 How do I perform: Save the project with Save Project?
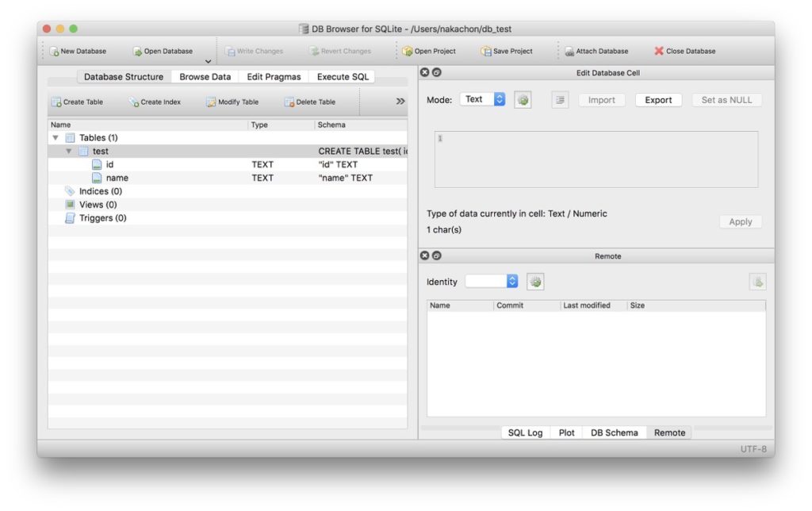click(486, 52)
